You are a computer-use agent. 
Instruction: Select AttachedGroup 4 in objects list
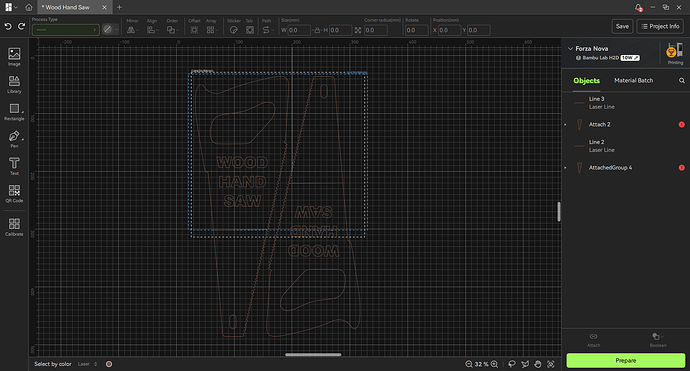626,168
